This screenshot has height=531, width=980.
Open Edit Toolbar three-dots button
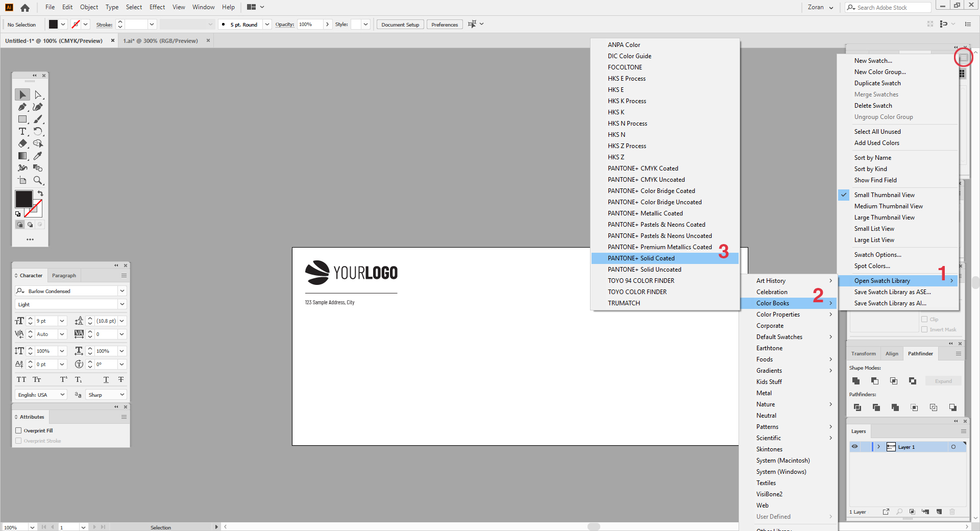[30, 239]
